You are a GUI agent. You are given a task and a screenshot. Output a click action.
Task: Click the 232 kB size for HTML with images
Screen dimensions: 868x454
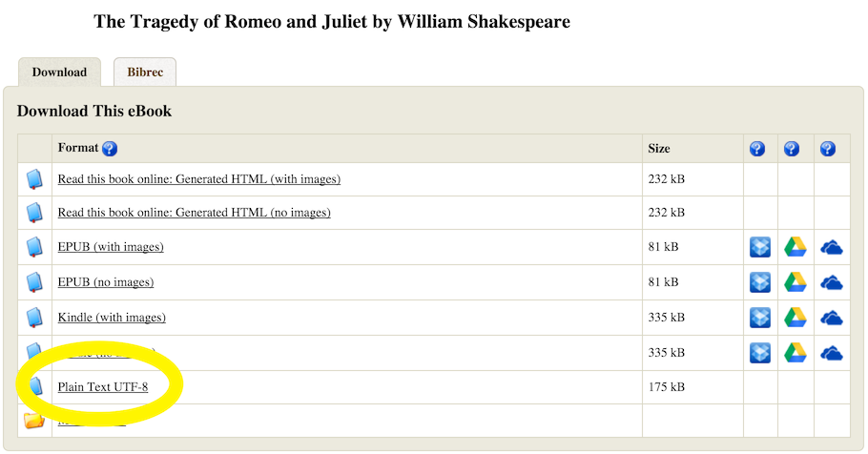667,178
